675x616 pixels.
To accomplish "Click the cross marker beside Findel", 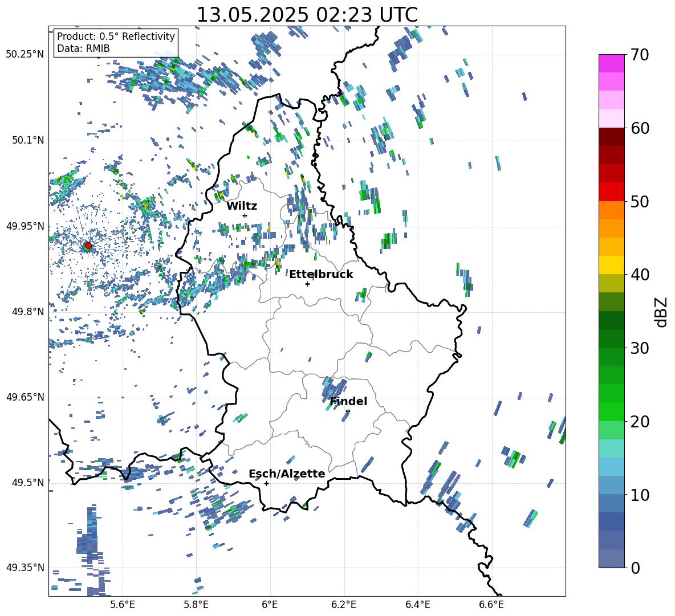I will (x=348, y=411).
